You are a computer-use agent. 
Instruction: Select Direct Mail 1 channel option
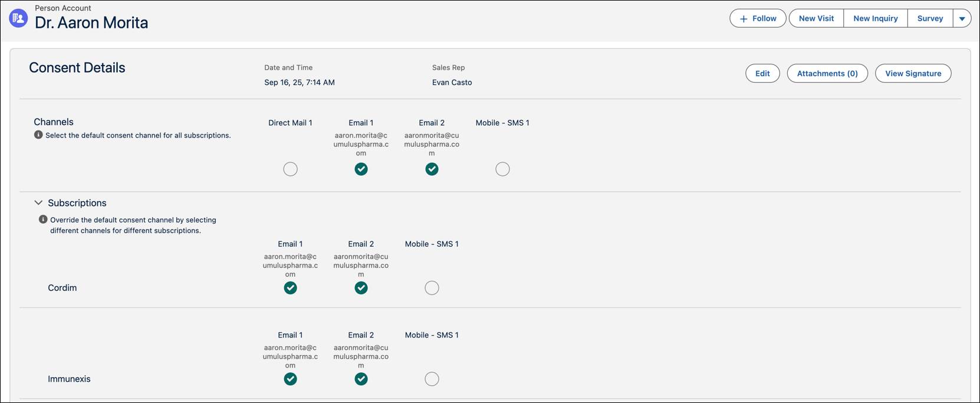[290, 169]
